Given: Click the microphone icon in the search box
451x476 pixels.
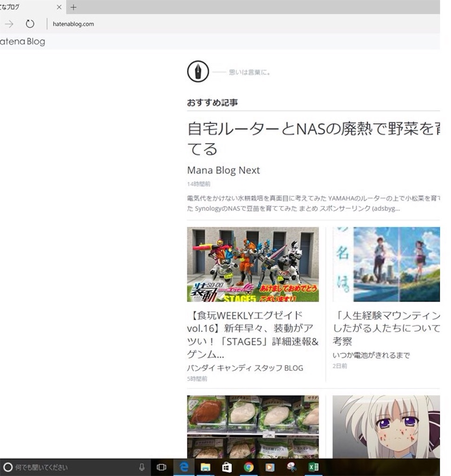Looking at the screenshot, I should point(141,467).
